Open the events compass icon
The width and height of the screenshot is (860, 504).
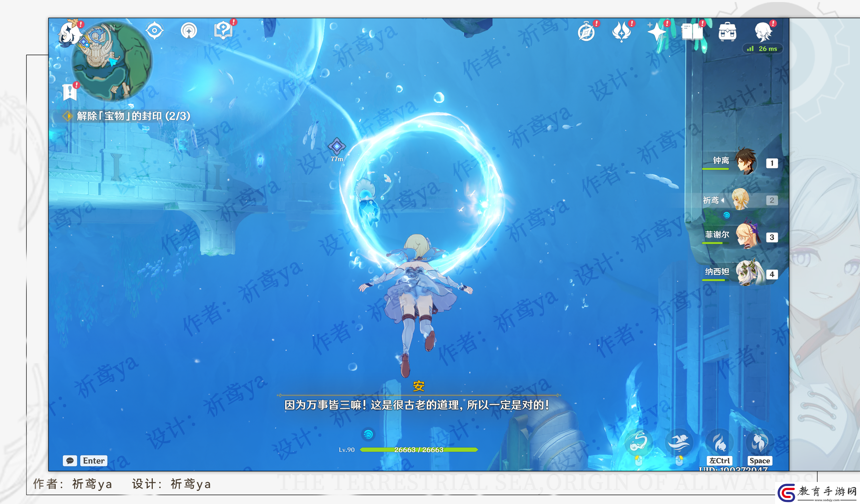pos(587,32)
